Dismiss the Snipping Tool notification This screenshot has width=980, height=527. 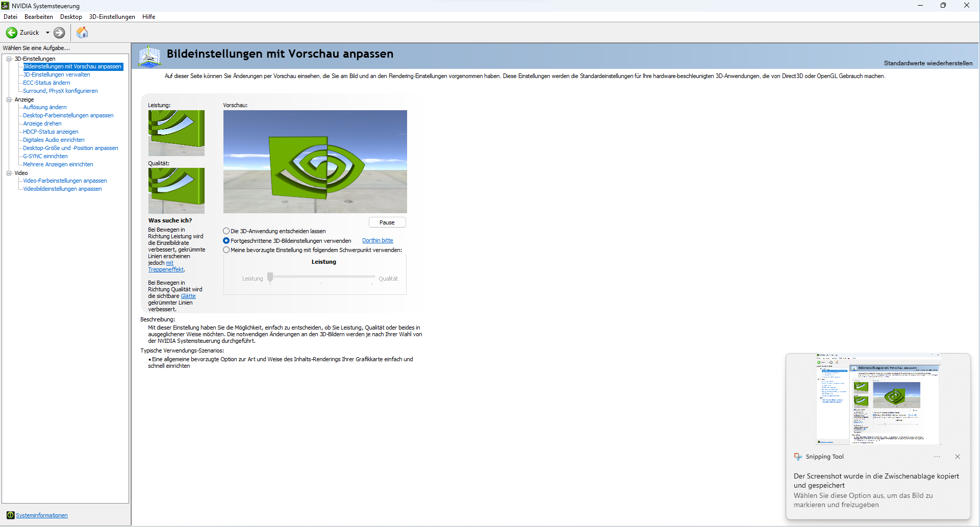point(958,457)
